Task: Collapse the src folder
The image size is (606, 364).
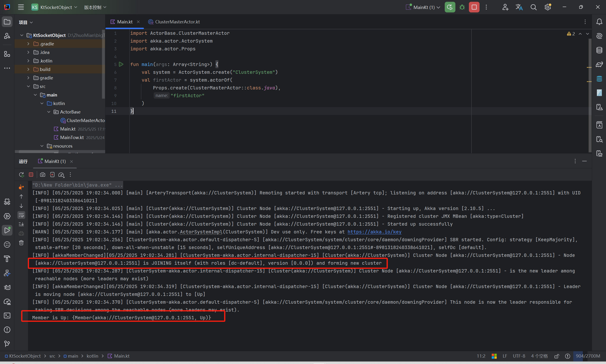Action: pyautogui.click(x=28, y=86)
